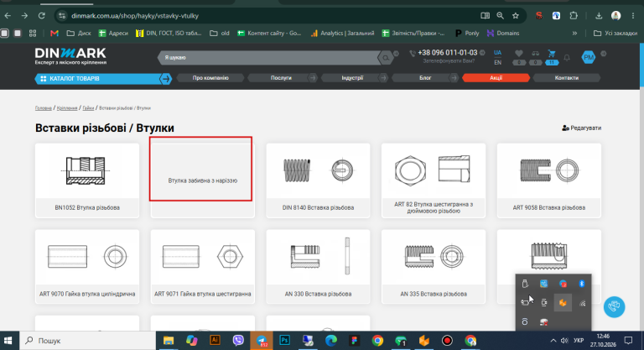Expand the Послуги menu arrow
644x350 pixels.
[x=313, y=78]
